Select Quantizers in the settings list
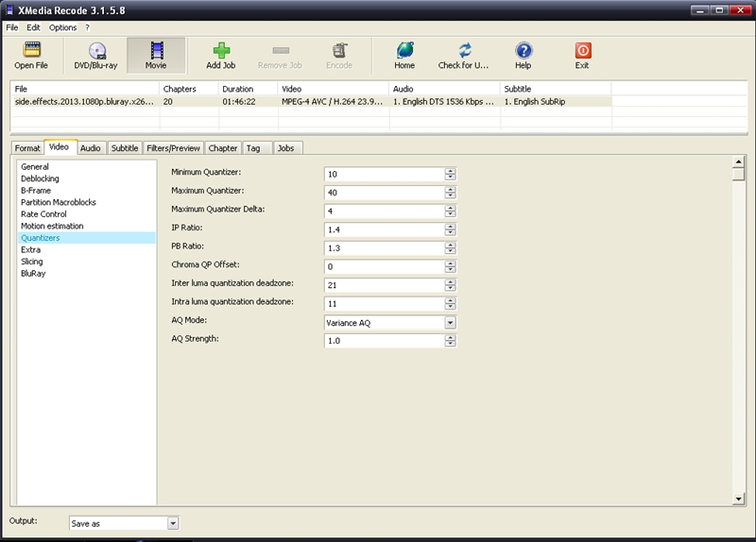The height and width of the screenshot is (542, 756). click(x=87, y=238)
